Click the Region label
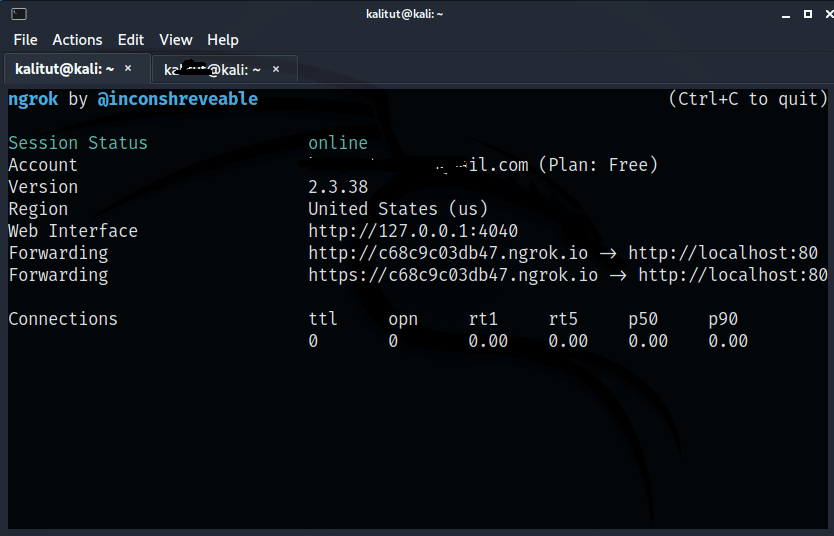The width and height of the screenshot is (834, 536). [38, 209]
